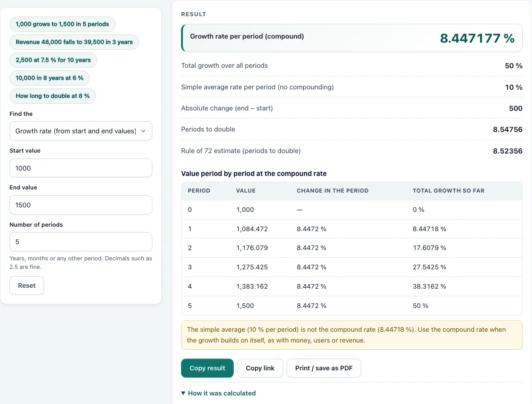Click the period 2 value 1,176.079
Image resolution: width=532 pixels, height=404 pixels.
[x=252, y=248]
